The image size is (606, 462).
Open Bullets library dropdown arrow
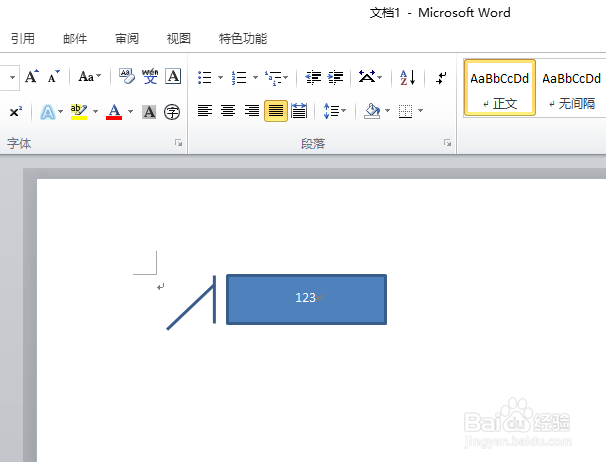click(x=220, y=77)
